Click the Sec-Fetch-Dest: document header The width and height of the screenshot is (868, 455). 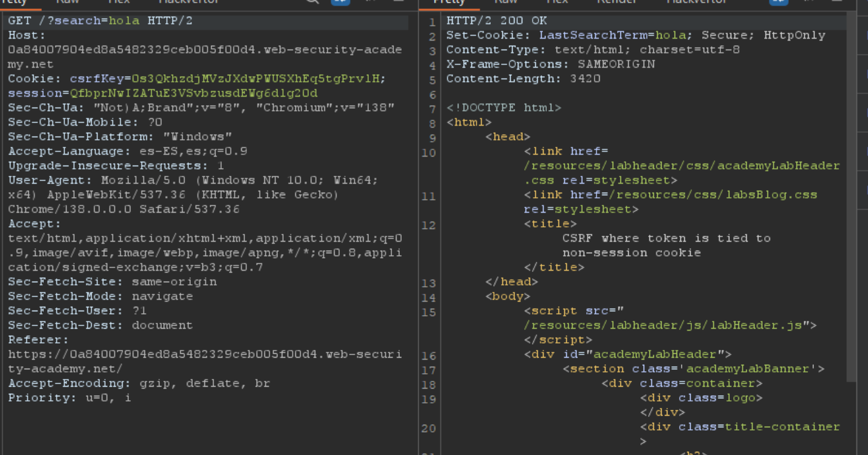(101, 325)
